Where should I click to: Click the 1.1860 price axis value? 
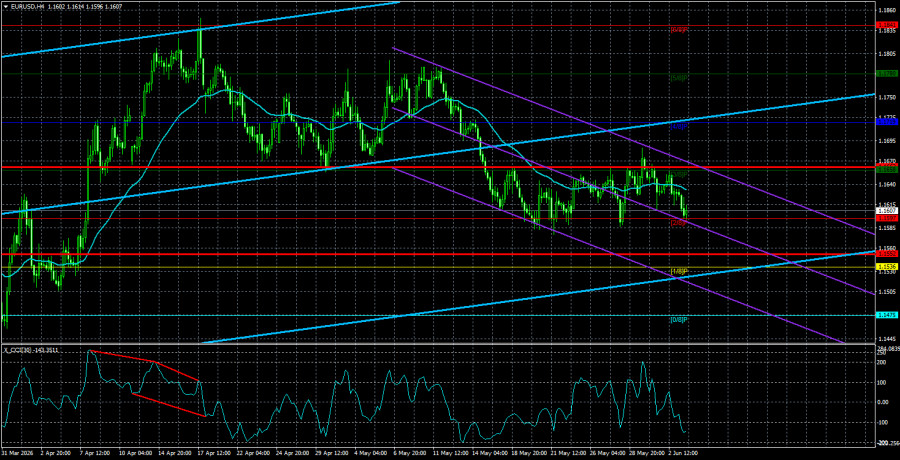[886, 11]
